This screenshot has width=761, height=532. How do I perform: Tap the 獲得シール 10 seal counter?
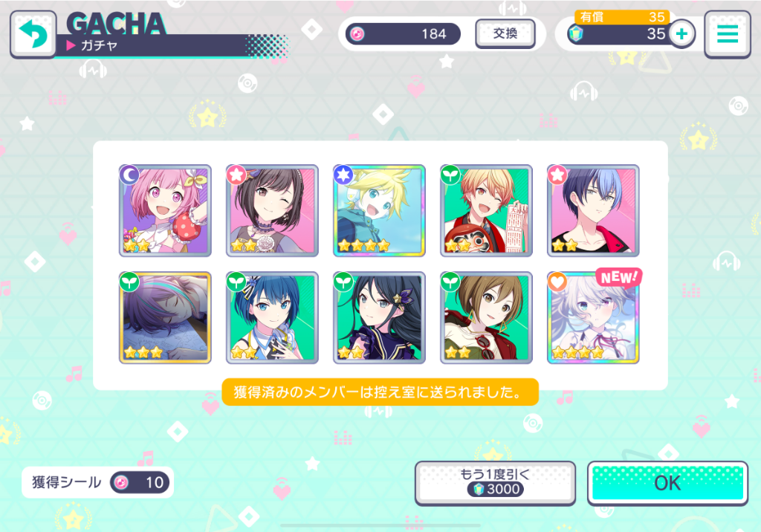97,482
